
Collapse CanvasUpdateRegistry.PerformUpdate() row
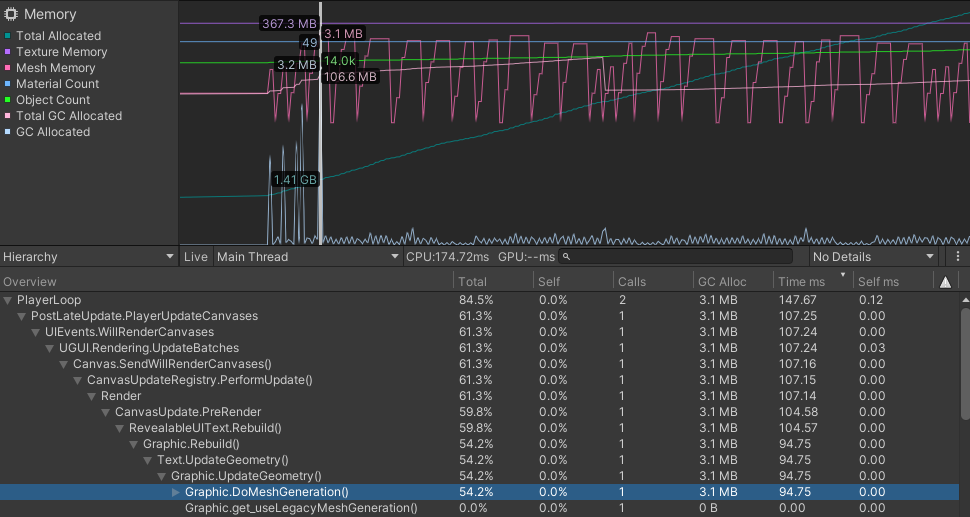(x=78, y=380)
